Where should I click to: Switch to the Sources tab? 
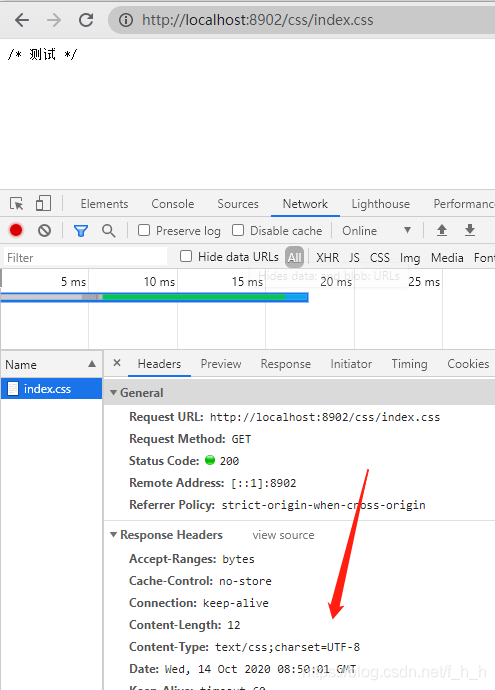click(x=238, y=204)
